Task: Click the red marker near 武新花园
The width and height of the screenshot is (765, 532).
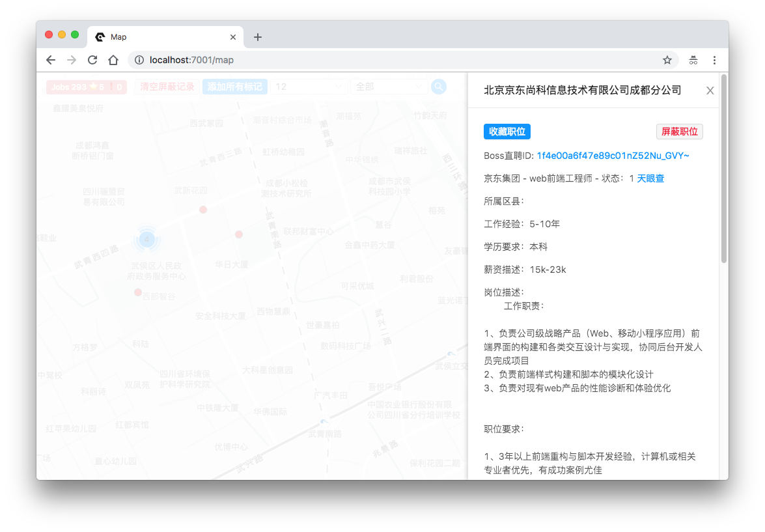Action: (203, 210)
